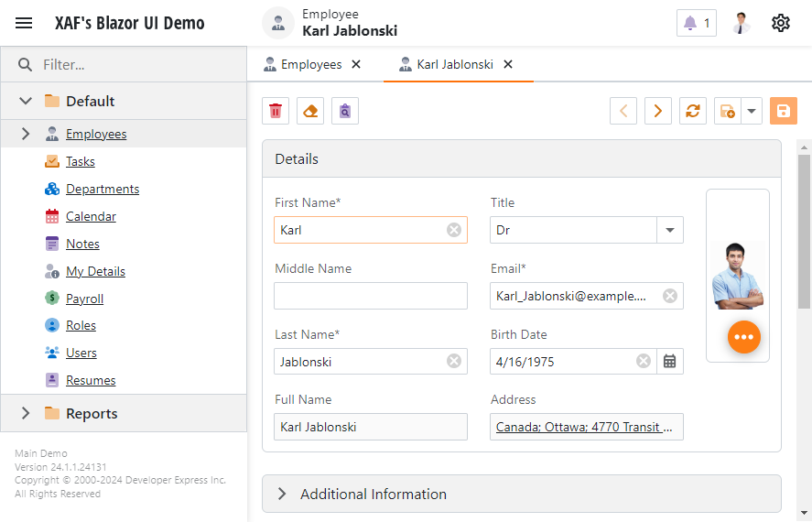Expand the Reports navigation group
Image resolution: width=812 pixels, height=522 pixels.
tap(26, 413)
